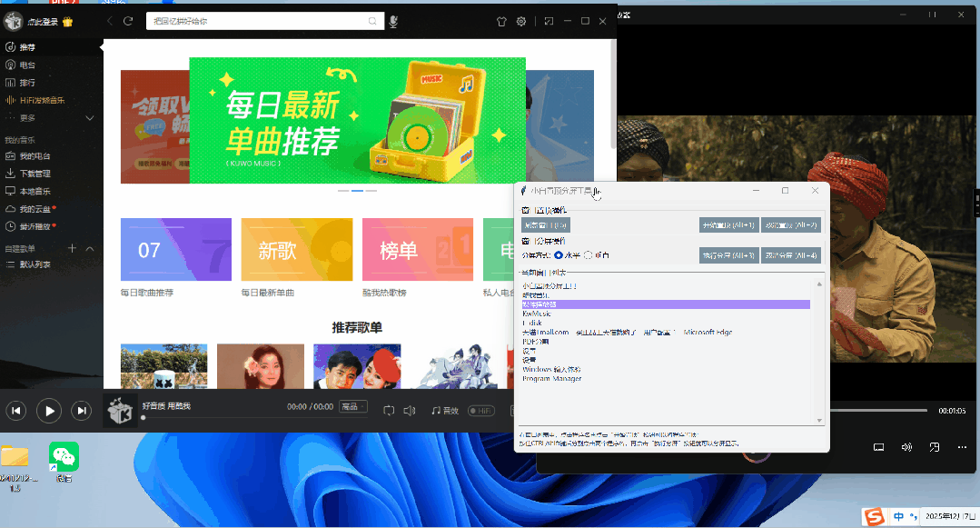Switch to mini-player mode icon
The height and width of the screenshot is (528, 980).
pyautogui.click(x=549, y=20)
